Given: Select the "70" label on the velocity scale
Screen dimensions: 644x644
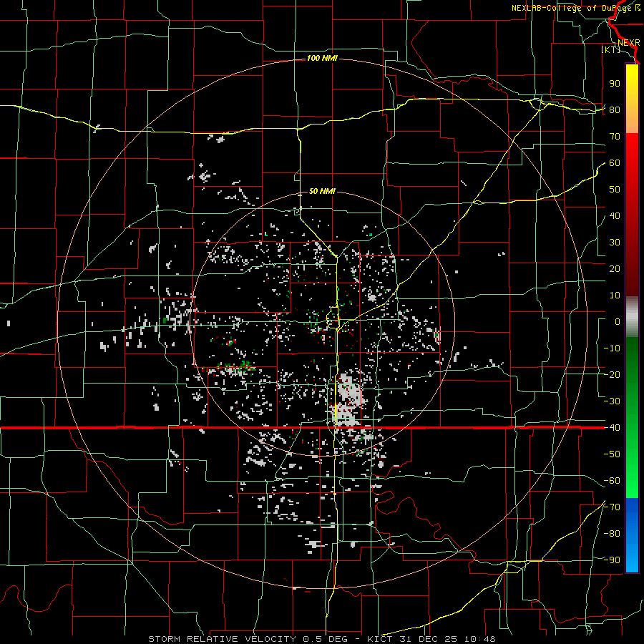Looking at the screenshot, I should pyautogui.click(x=615, y=137).
